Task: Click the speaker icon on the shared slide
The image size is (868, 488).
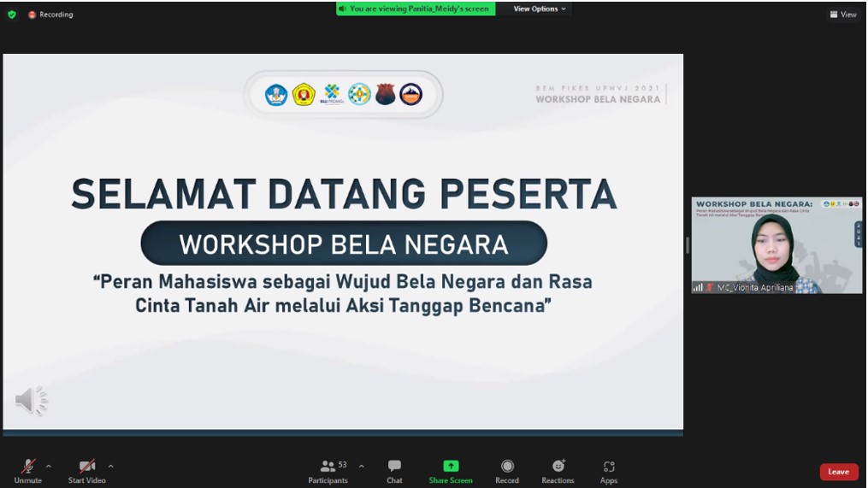Action: tap(32, 400)
